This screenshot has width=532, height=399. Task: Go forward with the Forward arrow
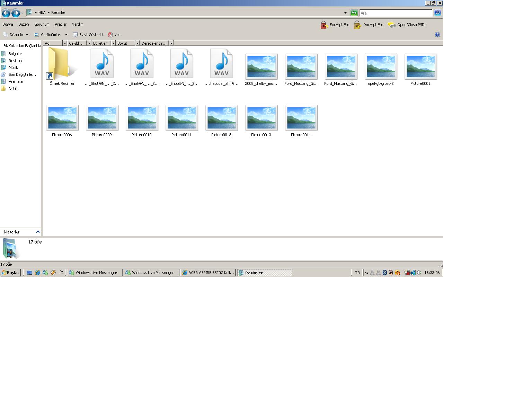click(x=15, y=13)
